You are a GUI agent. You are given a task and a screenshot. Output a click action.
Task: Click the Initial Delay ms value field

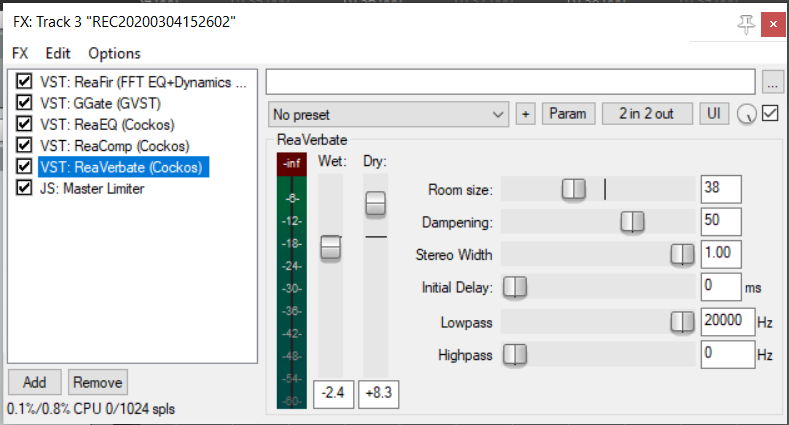pyautogui.click(x=721, y=287)
